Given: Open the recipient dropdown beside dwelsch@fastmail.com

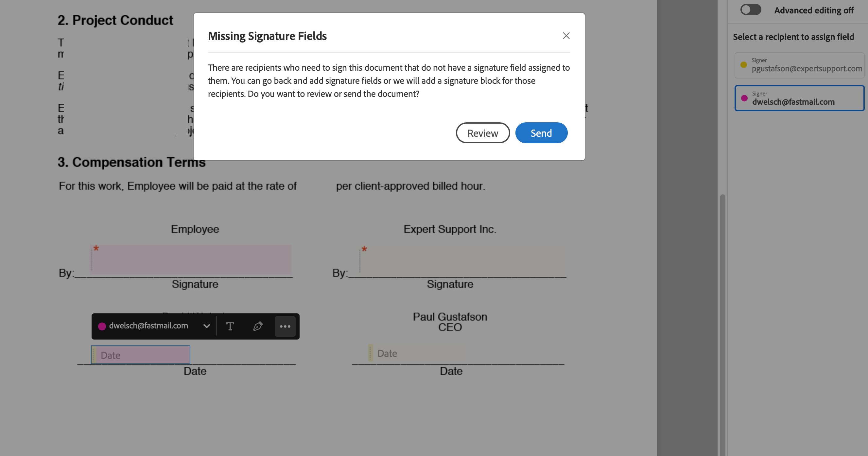Looking at the screenshot, I should tap(206, 326).
